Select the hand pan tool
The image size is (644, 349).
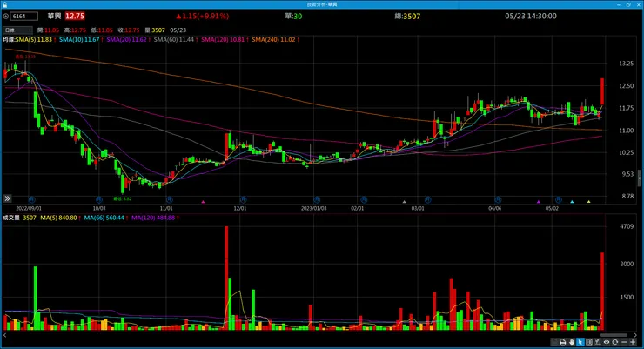click(571, 342)
